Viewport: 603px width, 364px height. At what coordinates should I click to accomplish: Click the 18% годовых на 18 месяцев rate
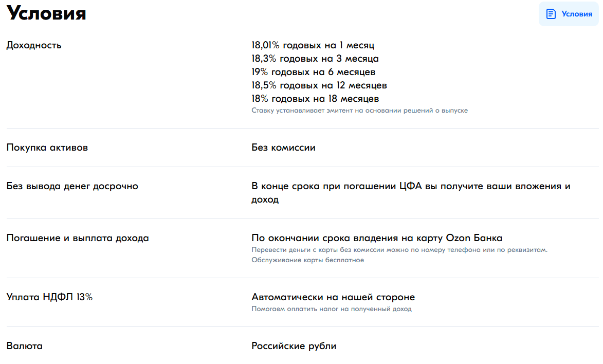tap(315, 99)
